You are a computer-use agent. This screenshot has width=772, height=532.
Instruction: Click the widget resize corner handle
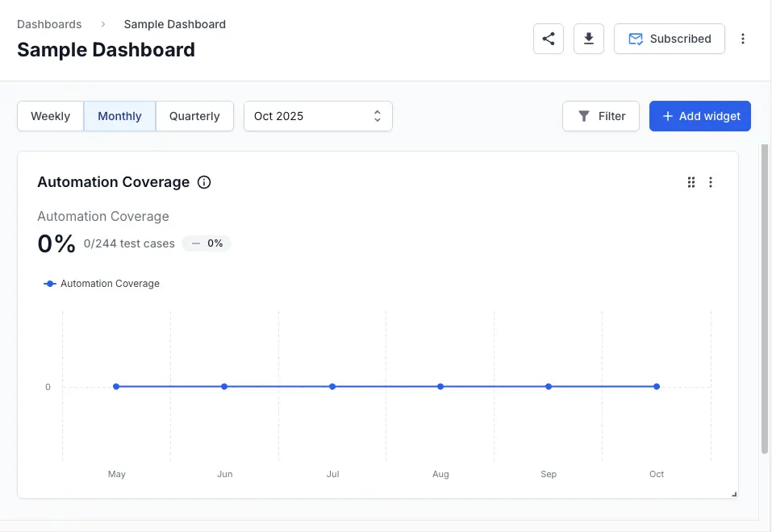733,493
